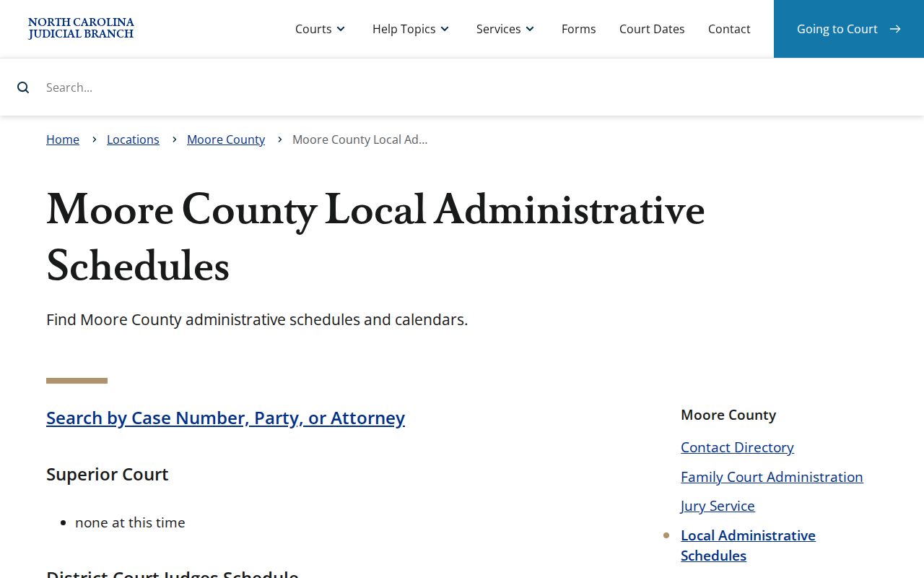Open the Jury Service sidebar link

tap(718, 506)
